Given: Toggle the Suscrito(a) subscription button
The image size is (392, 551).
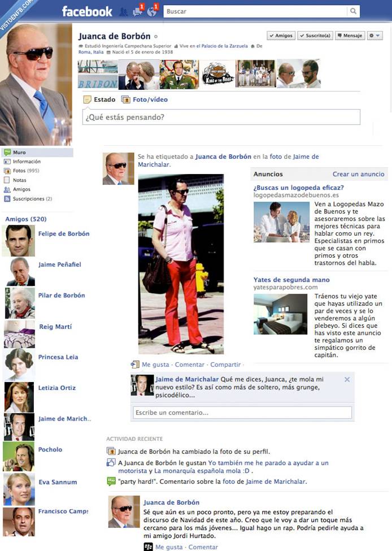Looking at the screenshot, I should point(315,36).
